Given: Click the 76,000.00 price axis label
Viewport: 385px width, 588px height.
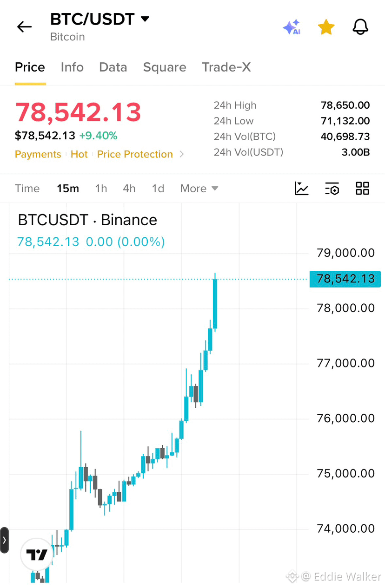Looking at the screenshot, I should click(x=345, y=418).
